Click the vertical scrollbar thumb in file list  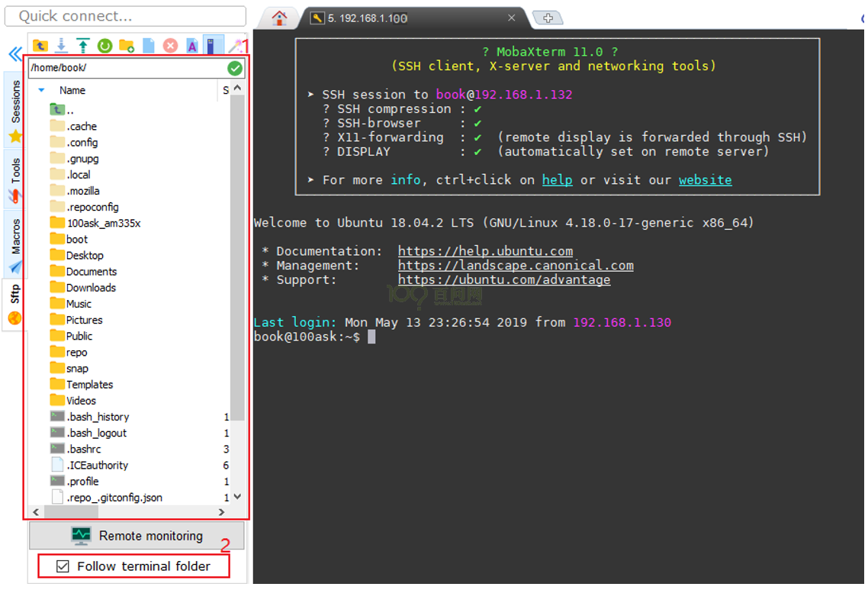point(237,258)
